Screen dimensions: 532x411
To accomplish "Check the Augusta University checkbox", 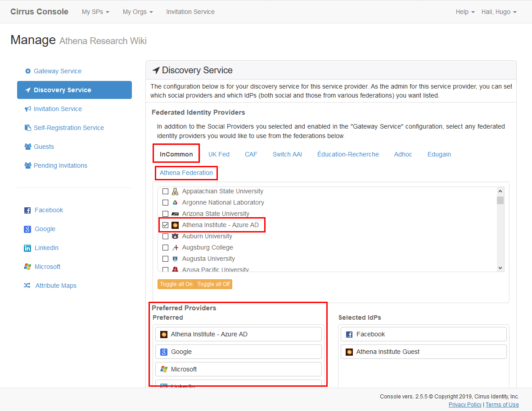I will [165, 259].
